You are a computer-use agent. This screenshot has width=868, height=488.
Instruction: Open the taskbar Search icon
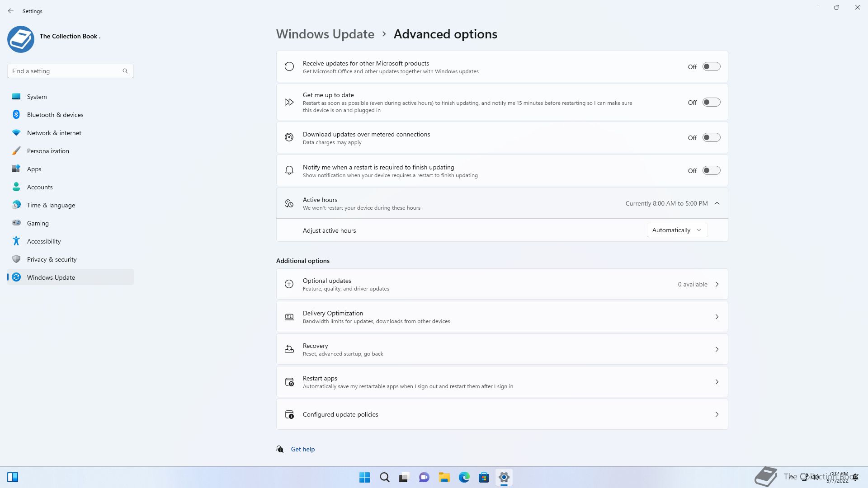[x=384, y=477]
